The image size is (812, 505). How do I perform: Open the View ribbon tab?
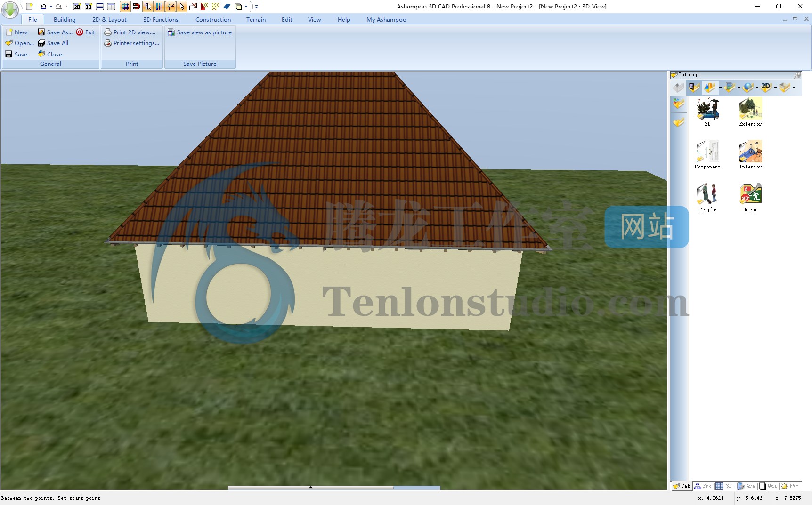(x=314, y=19)
